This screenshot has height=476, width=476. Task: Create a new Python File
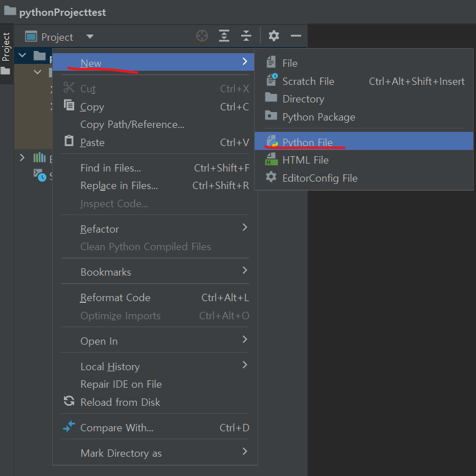364,141
